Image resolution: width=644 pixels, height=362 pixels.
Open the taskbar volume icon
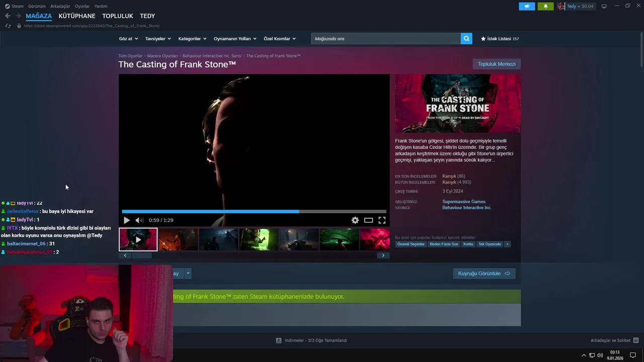point(600,355)
